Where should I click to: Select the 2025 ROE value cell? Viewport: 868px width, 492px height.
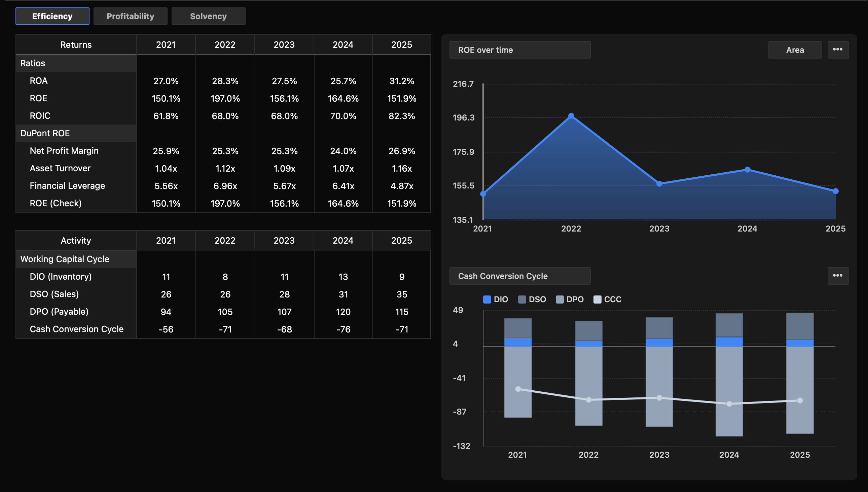(402, 98)
